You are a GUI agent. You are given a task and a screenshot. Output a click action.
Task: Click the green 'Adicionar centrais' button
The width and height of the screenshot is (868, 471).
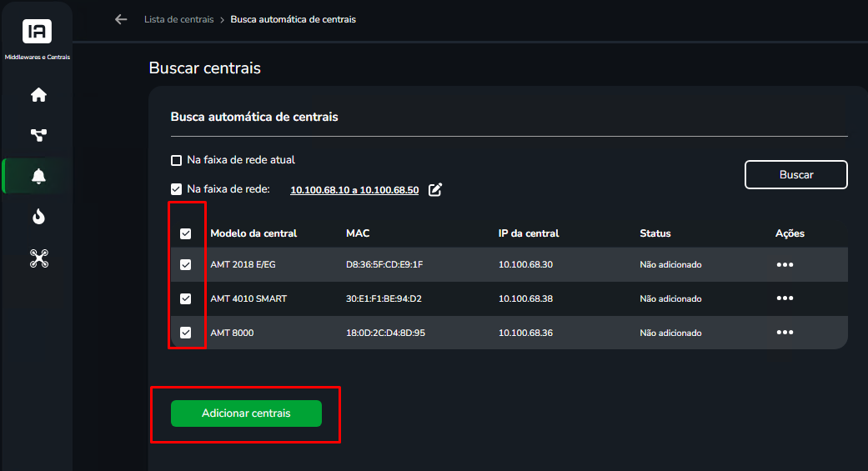246,413
